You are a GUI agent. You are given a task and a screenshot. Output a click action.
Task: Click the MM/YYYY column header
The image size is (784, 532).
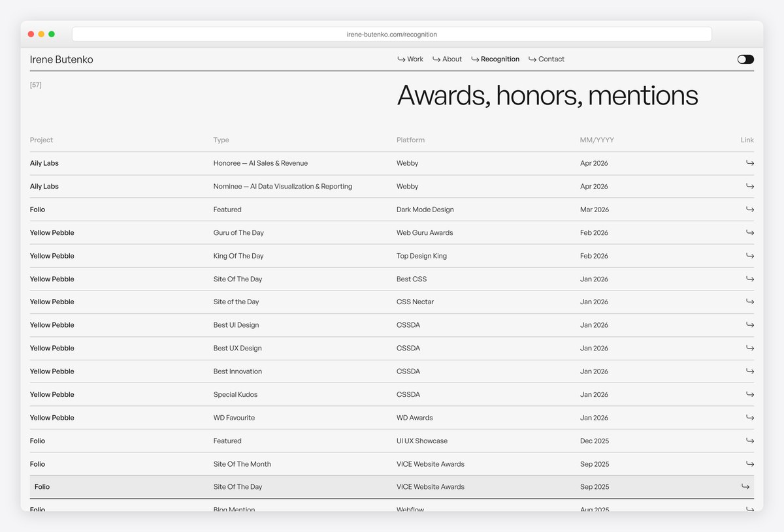pyautogui.click(x=597, y=140)
